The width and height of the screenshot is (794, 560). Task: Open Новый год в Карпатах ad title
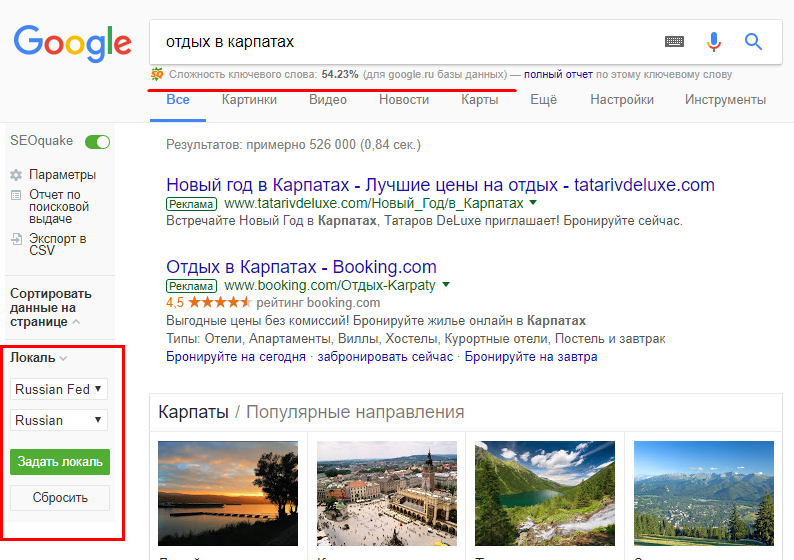[x=440, y=185]
